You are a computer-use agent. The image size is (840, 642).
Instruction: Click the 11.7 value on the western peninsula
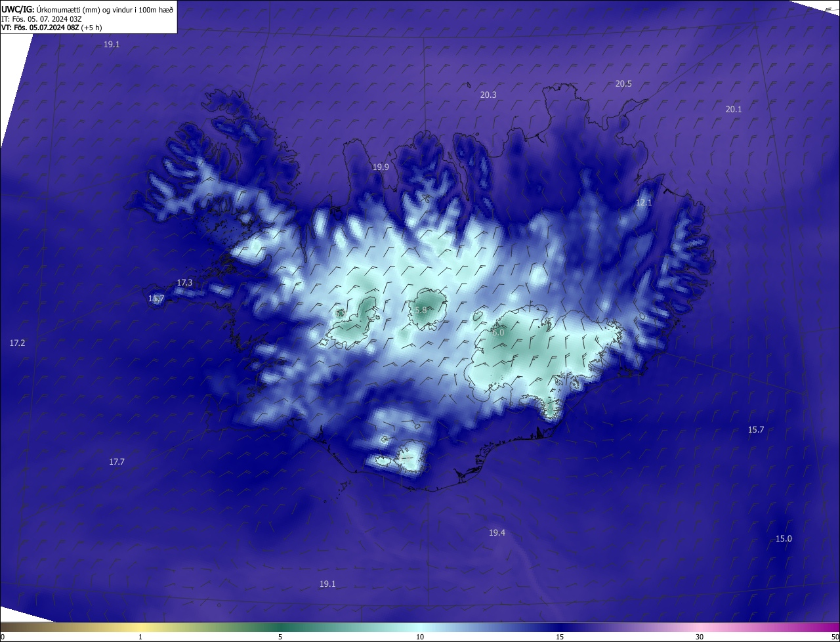156,298
